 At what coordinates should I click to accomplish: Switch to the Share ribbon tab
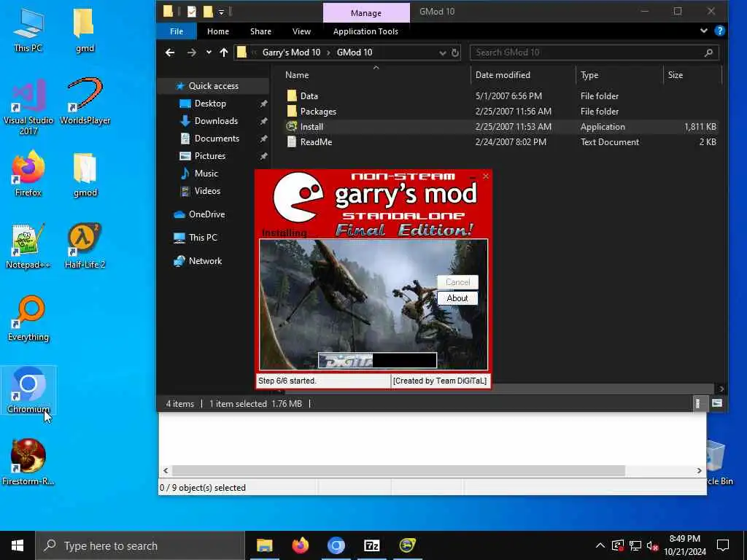[x=260, y=31]
